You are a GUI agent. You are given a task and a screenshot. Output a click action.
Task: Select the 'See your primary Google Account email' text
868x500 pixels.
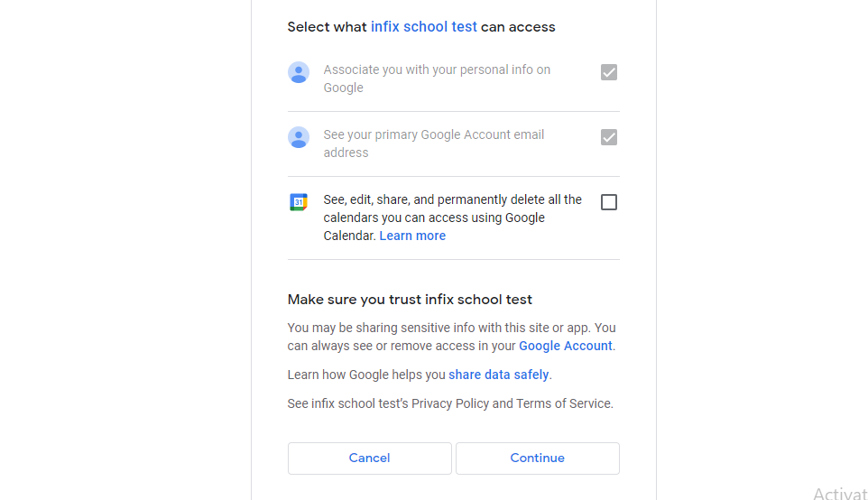click(433, 144)
